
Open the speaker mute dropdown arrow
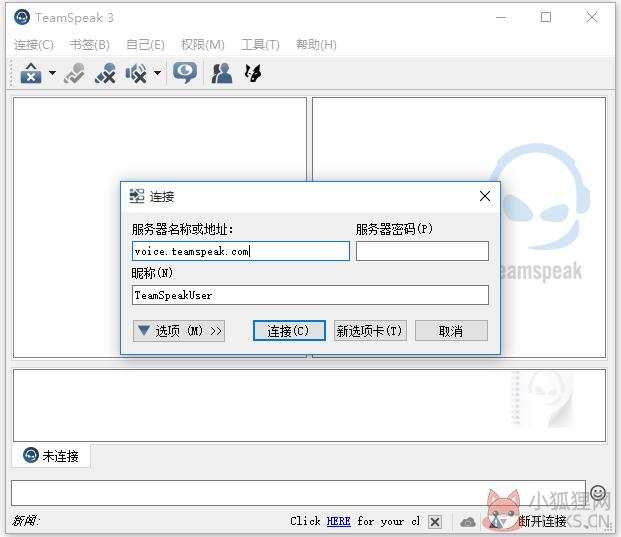pyautogui.click(x=157, y=73)
